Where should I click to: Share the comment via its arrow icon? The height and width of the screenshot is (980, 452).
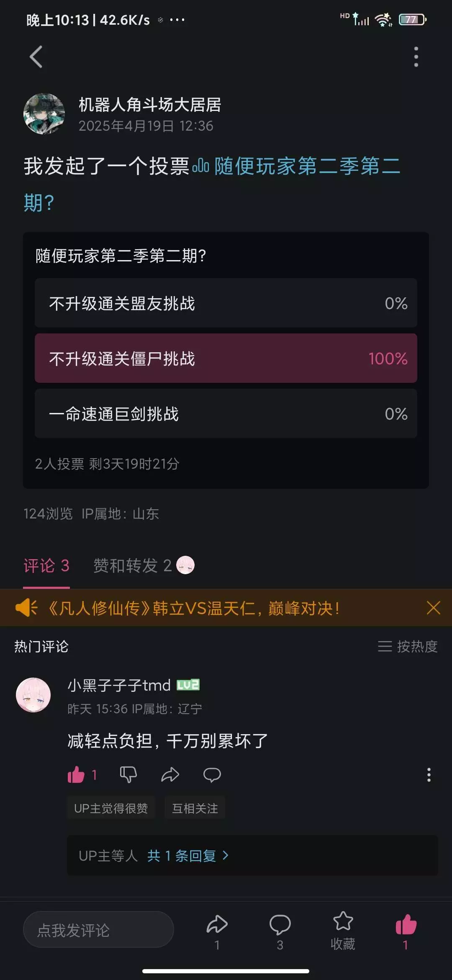pos(170,775)
